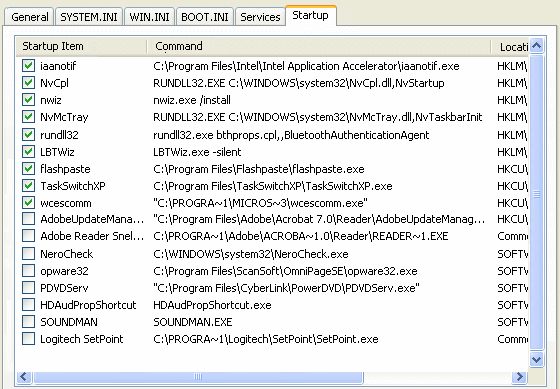Click the horizontal scrollbar left arrow
The height and width of the screenshot is (389, 560).
[24, 376]
